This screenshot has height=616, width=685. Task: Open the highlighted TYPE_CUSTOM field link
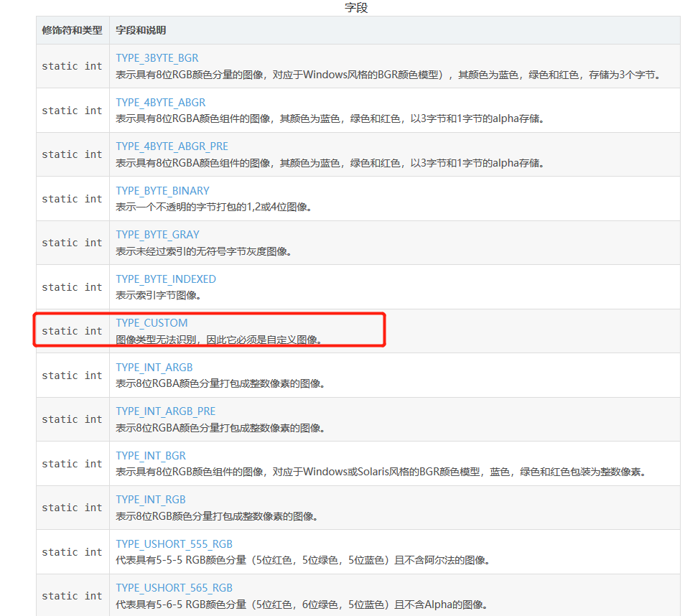click(x=152, y=322)
